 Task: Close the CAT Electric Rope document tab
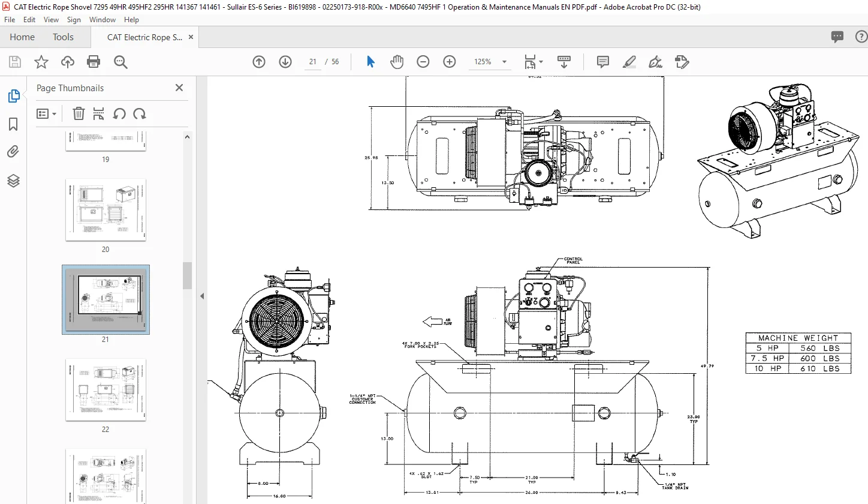tap(191, 37)
